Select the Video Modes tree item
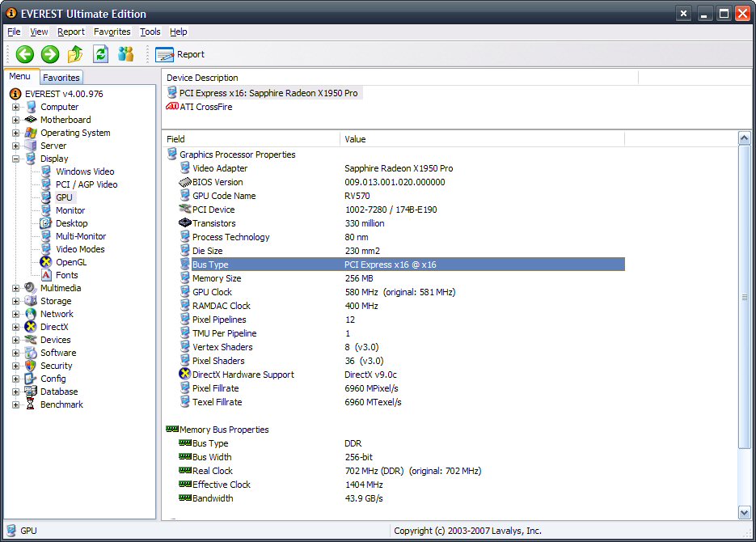The height and width of the screenshot is (542, 756). click(x=80, y=250)
